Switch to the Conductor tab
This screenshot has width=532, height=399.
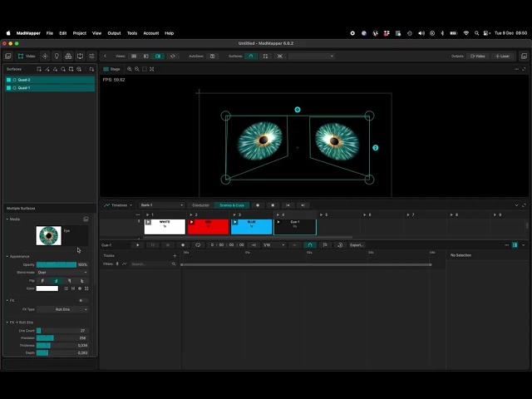click(200, 205)
